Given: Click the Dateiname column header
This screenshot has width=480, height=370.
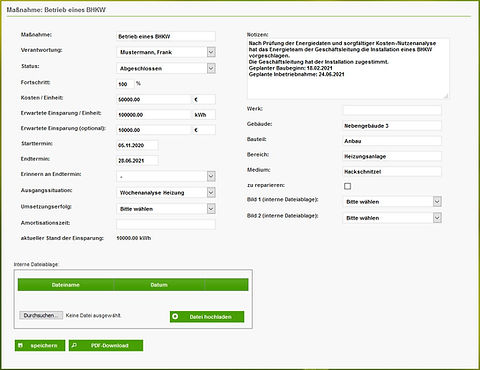Looking at the screenshot, I should 66,285.
